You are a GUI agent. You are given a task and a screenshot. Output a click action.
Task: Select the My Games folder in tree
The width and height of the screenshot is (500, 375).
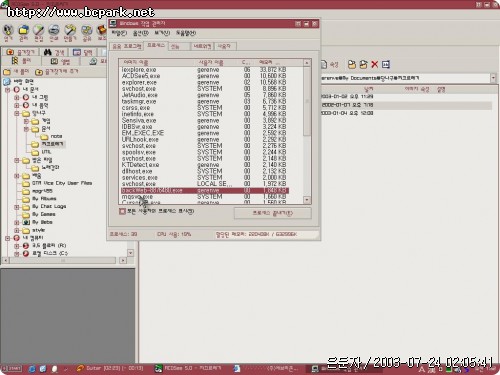pos(43,214)
